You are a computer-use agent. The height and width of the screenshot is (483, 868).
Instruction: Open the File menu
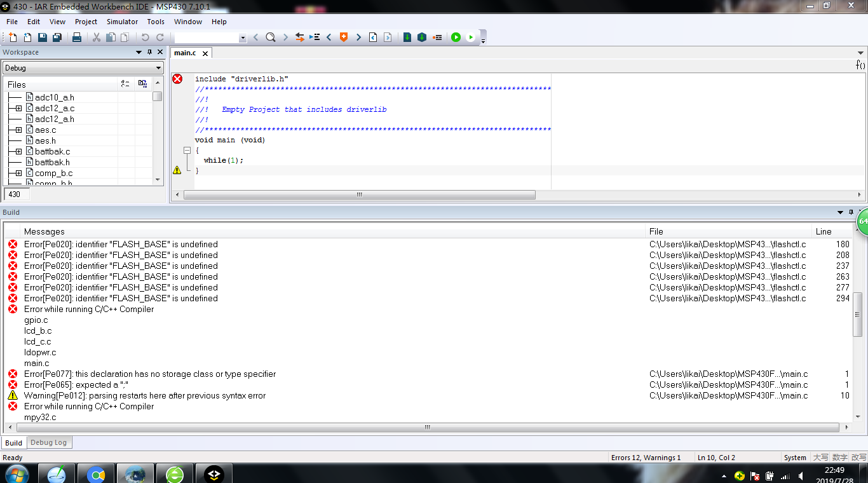12,22
